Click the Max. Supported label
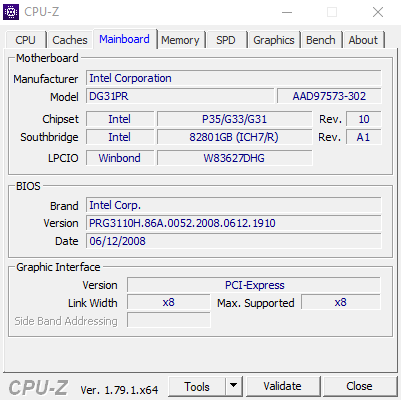401x400 pixels. pos(256,303)
